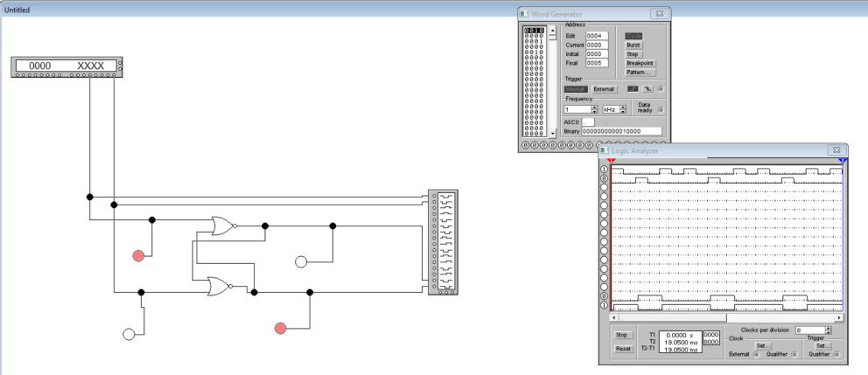Click the lit red probe left of the upper NOR gate

(138, 255)
